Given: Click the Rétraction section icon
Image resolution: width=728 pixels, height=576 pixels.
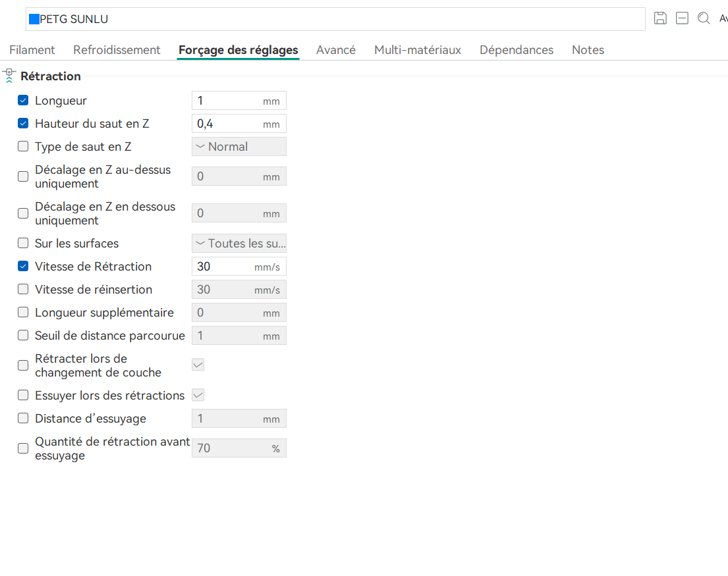Looking at the screenshot, I should pos(9,76).
